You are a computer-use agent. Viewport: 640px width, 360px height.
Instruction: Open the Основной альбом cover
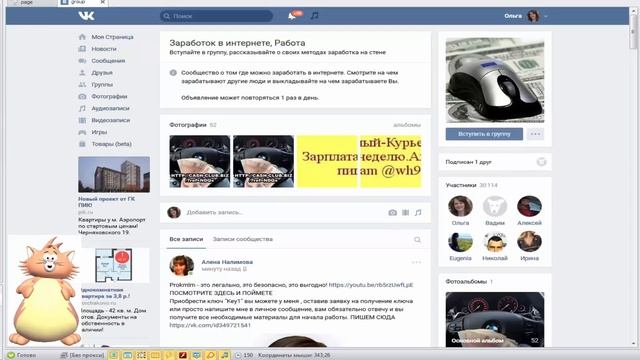pyautogui.click(x=495, y=319)
